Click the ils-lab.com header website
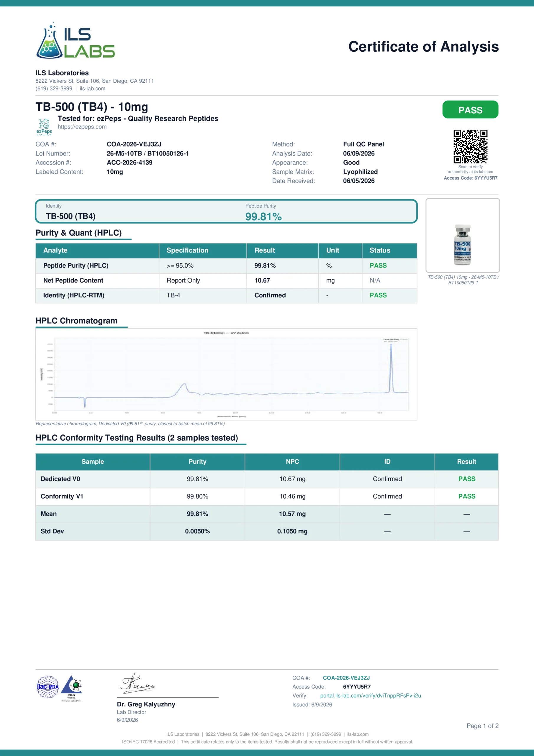Viewport: 534px width, 756px height. coord(92,89)
